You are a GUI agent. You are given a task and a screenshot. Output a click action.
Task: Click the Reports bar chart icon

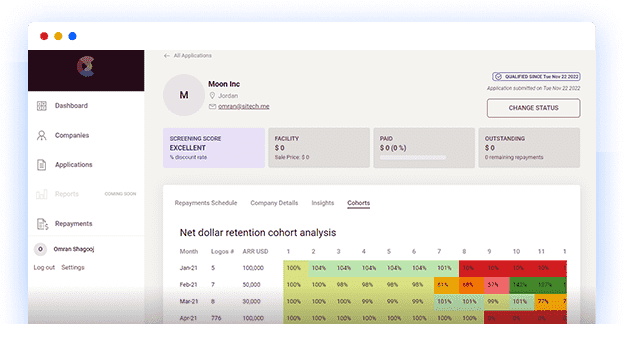pyautogui.click(x=41, y=194)
